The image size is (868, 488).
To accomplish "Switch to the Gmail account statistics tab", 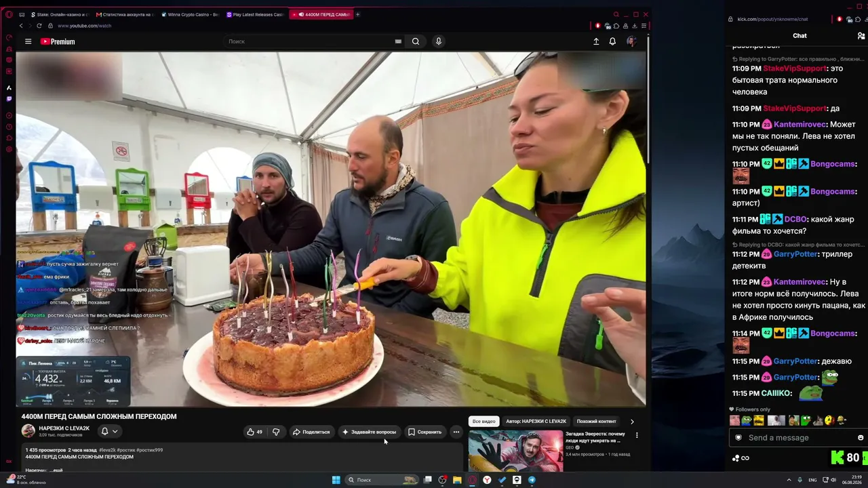I will (125, 14).
